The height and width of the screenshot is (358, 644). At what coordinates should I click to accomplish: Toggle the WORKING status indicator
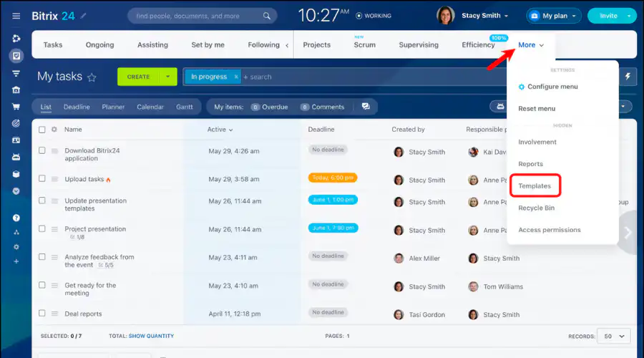[x=374, y=16]
